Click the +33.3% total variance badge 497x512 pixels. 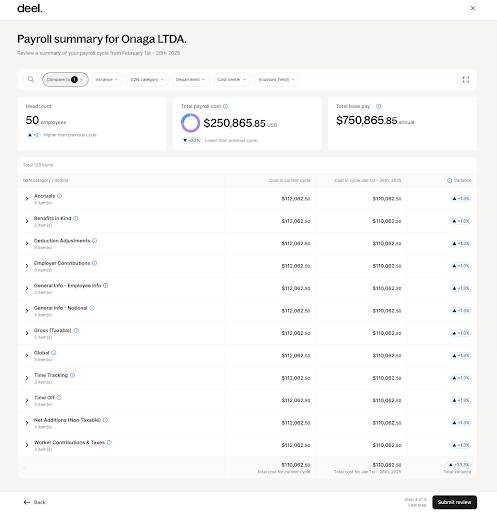(459, 465)
